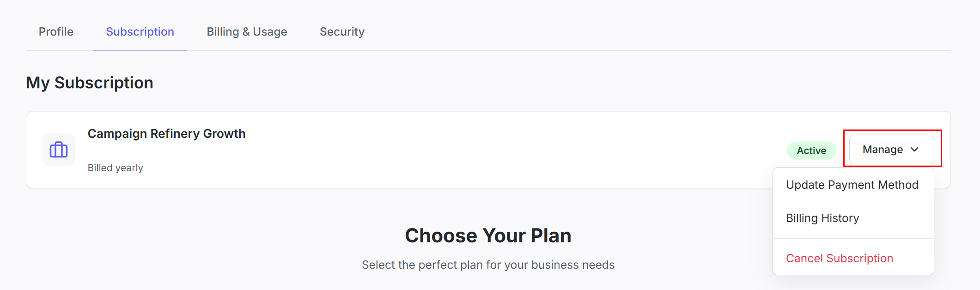Click the green Active status badge

811,150
